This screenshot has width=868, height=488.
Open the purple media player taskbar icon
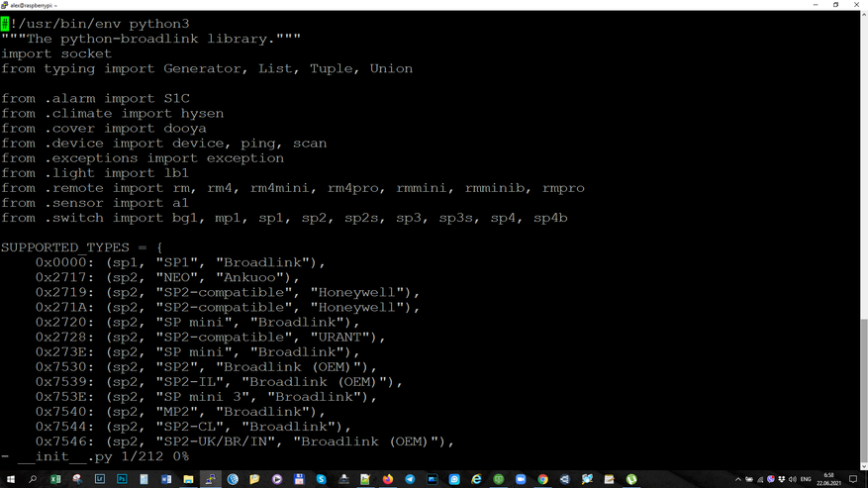click(x=277, y=479)
